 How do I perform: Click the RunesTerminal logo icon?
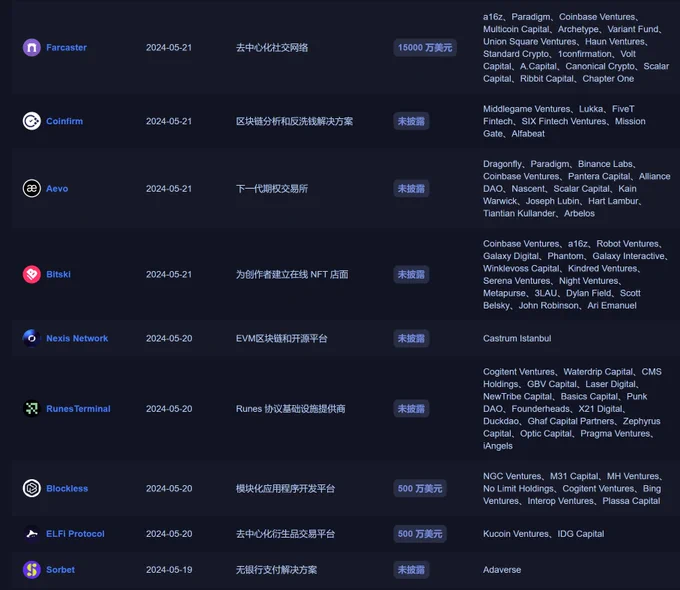(x=32, y=408)
